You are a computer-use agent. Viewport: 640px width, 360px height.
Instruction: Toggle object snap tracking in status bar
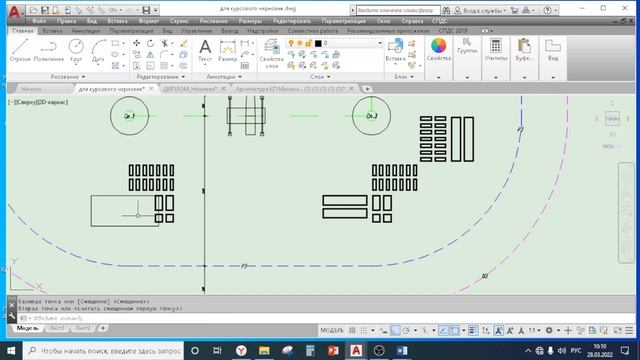pyautogui.click(x=443, y=330)
